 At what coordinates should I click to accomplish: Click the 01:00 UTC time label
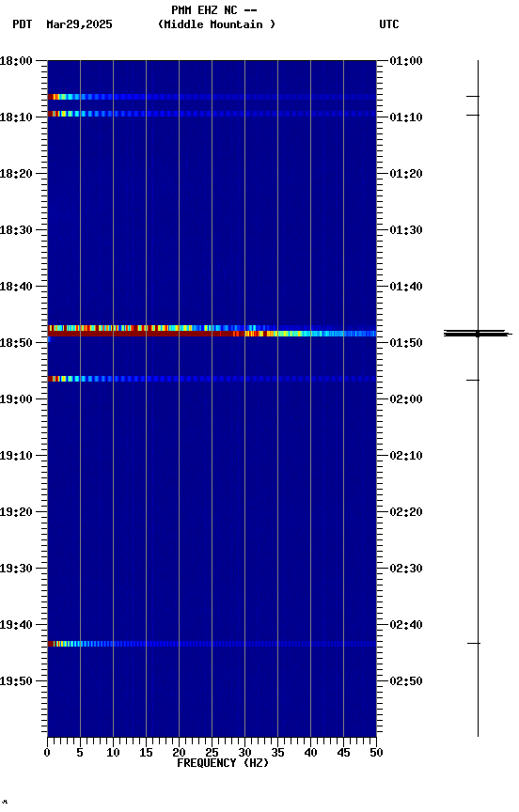406,61
